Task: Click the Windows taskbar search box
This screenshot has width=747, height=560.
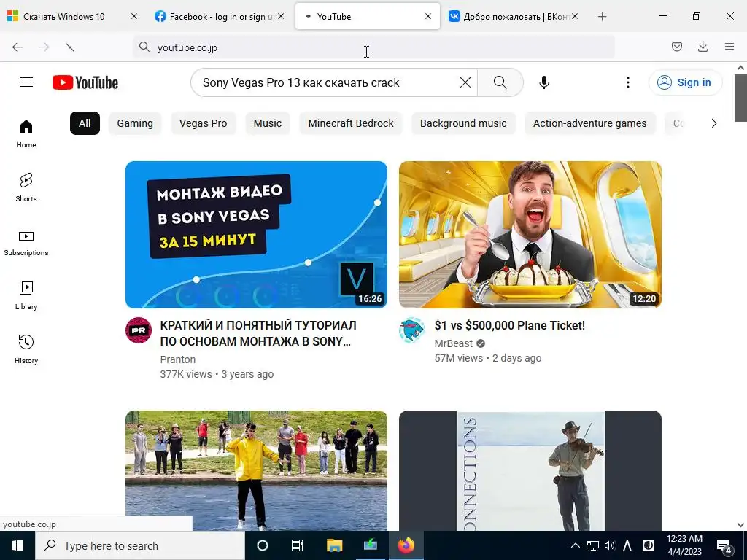Action: (x=139, y=545)
